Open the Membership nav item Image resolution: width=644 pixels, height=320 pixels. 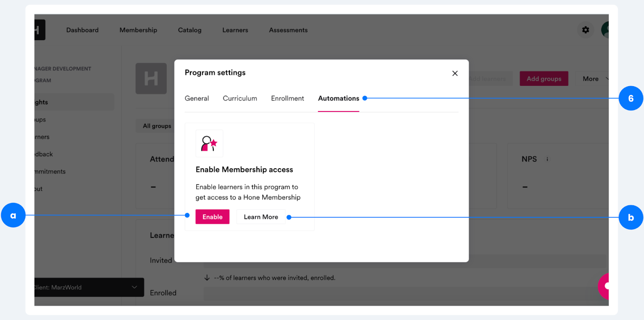point(138,30)
